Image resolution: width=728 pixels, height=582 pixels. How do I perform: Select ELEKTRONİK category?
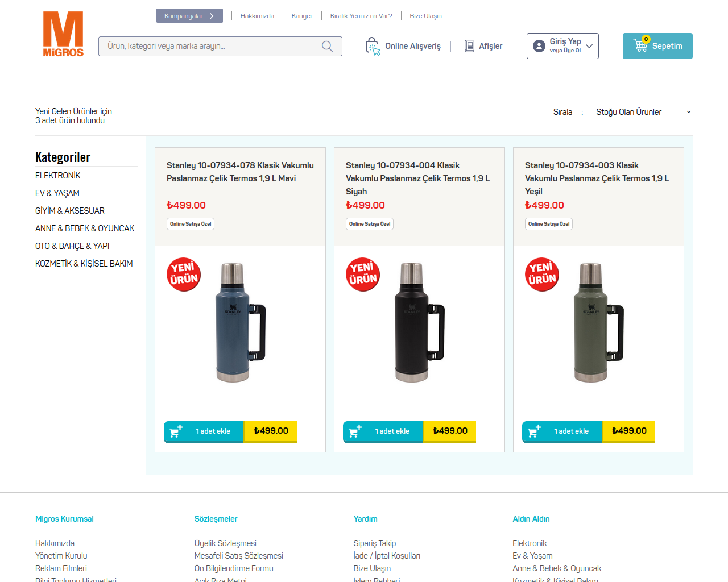tap(57, 176)
